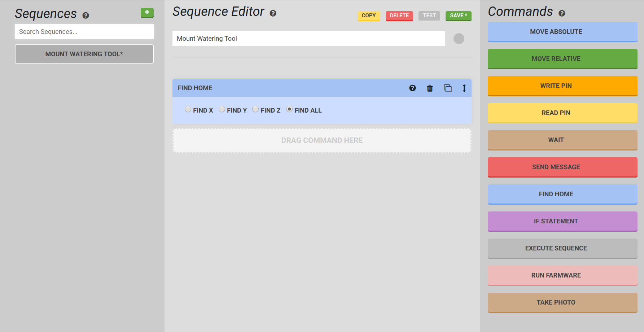Open the sequence color picker circle
The image size is (644, 332).
click(459, 39)
